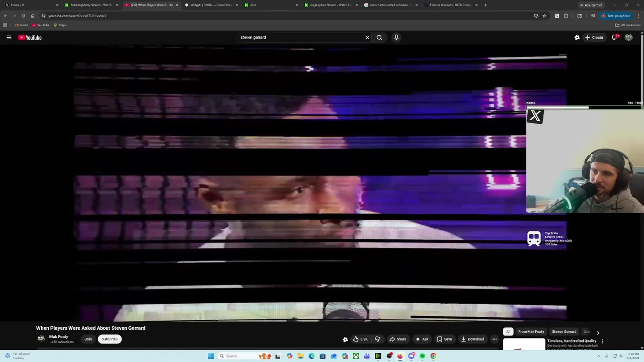Open File Explorer from the taskbar
Viewport: 644px width, 362px height.
[300, 356]
